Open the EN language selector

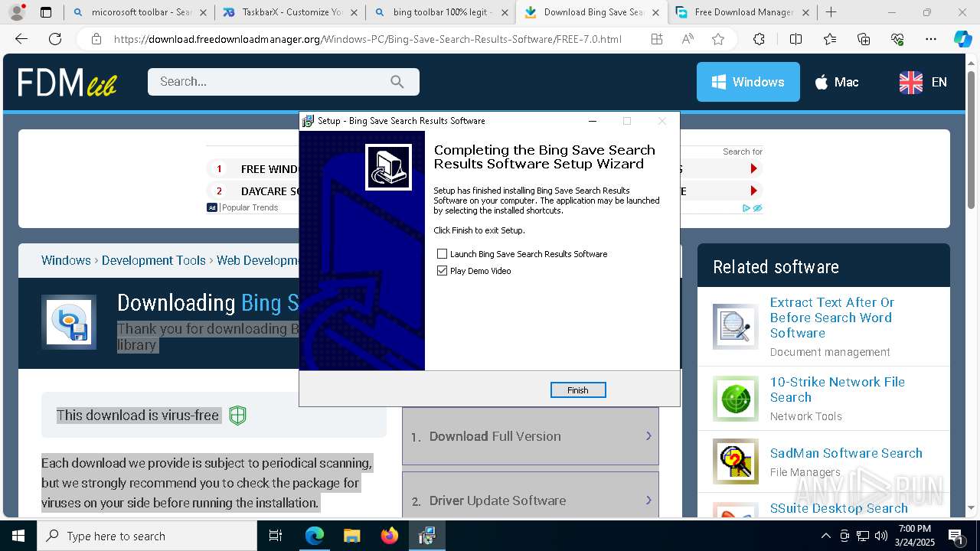923,82
